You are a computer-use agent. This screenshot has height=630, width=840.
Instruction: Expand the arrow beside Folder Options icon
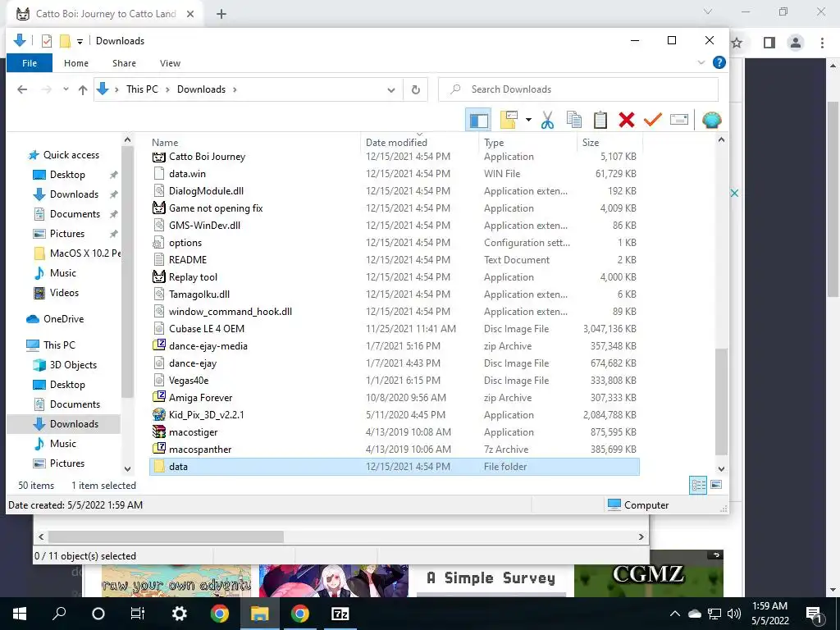click(x=528, y=120)
